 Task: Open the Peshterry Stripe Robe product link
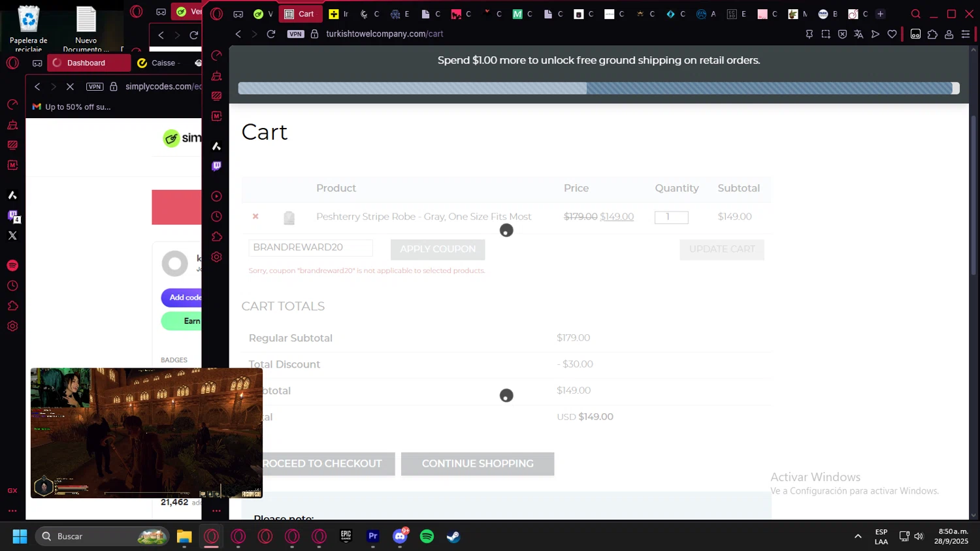(424, 217)
